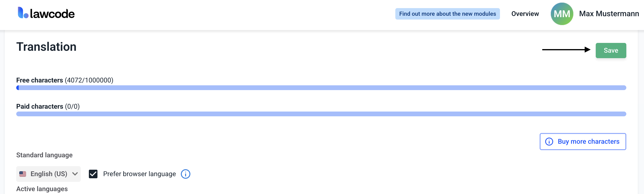Click the lawcode wordmark text
This screenshot has height=194, width=644.
(52, 14)
